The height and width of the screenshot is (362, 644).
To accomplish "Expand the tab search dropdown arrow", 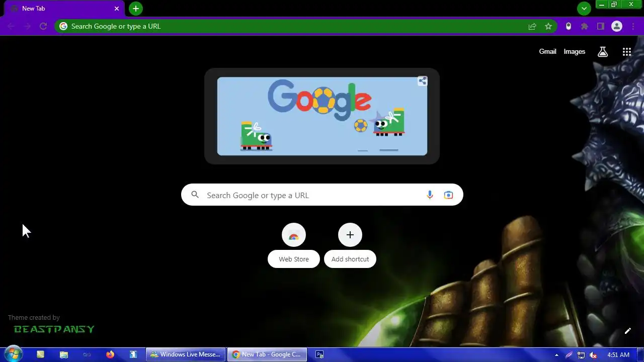I will 584,8.
